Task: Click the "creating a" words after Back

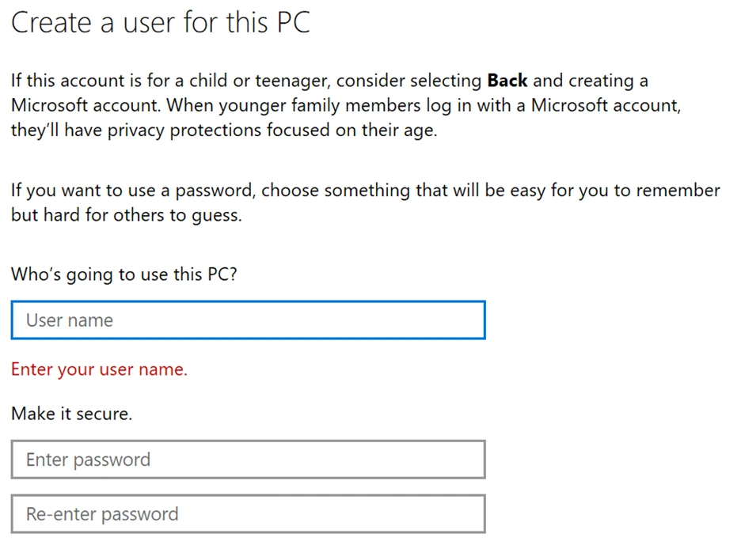Action: tap(608, 81)
